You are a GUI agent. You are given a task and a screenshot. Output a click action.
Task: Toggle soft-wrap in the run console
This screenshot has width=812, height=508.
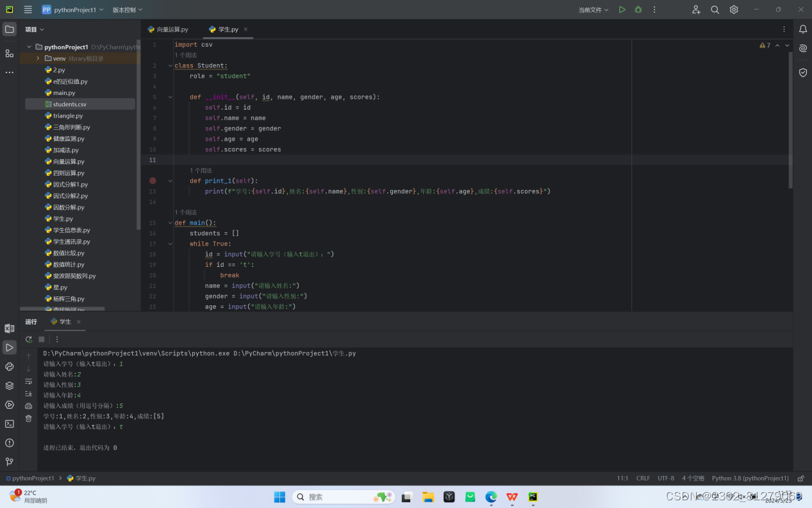pos(28,380)
